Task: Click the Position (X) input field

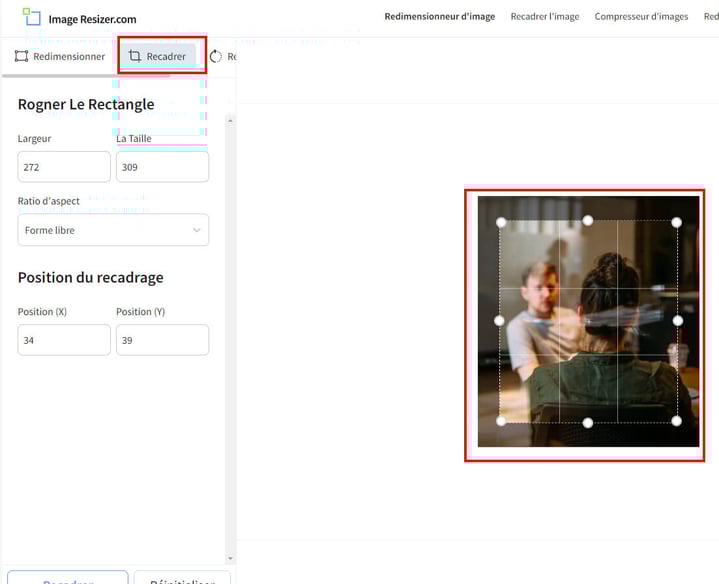Action: [x=64, y=340]
